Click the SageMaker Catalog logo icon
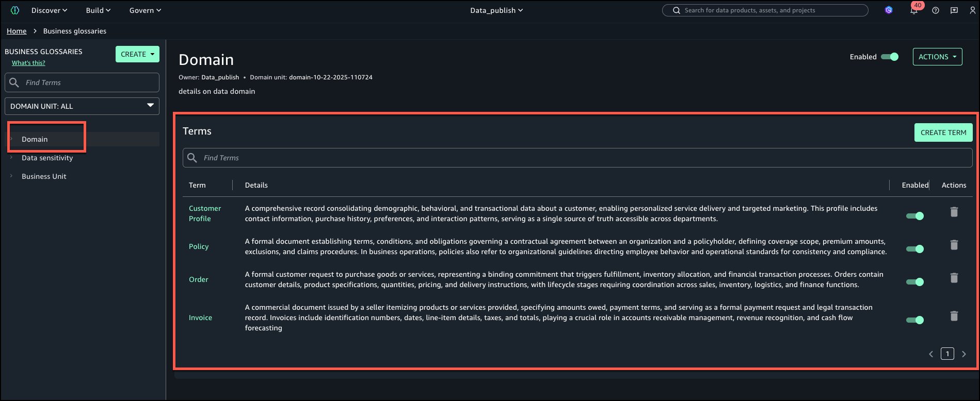980x401 pixels. click(15, 10)
